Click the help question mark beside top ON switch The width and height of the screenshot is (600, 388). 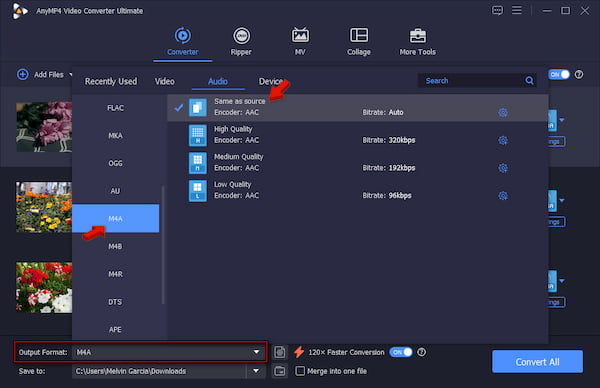pos(579,75)
